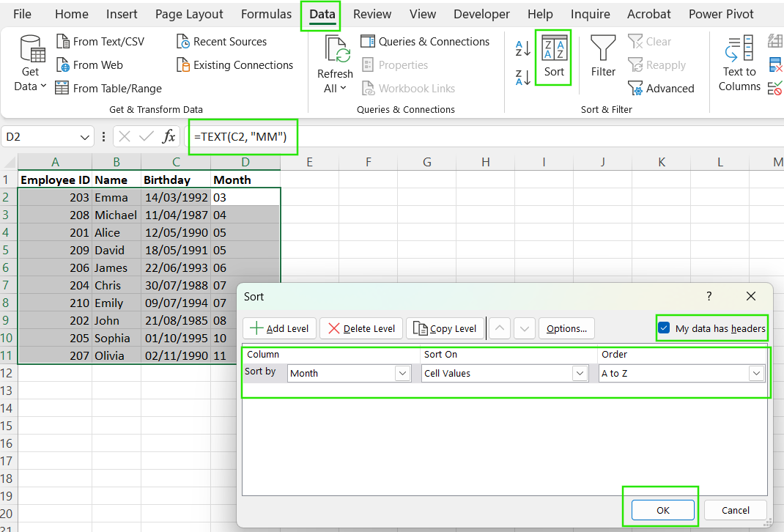Expand Get Data dropdown arrow
Image resolution: width=784 pixels, height=532 pixels.
click(43, 86)
